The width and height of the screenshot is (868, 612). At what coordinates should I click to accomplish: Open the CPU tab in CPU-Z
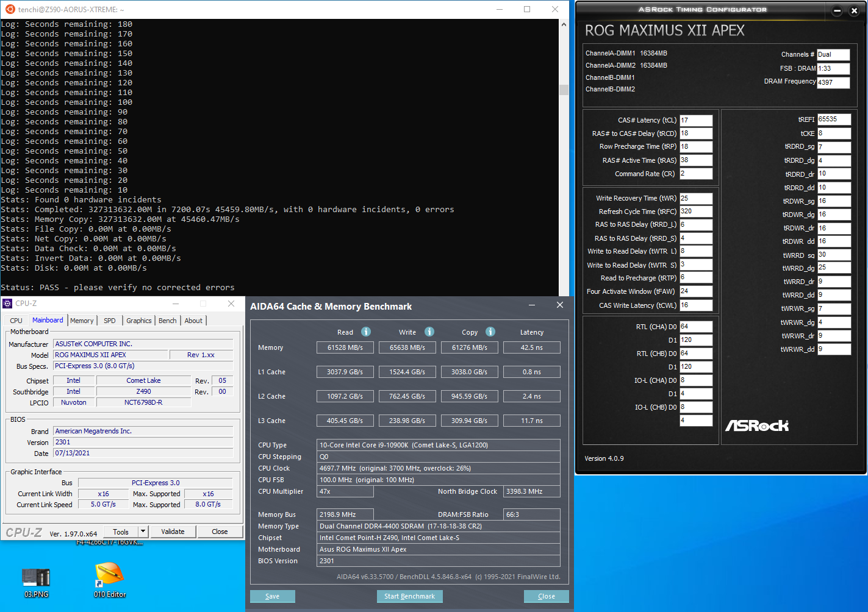coord(16,321)
